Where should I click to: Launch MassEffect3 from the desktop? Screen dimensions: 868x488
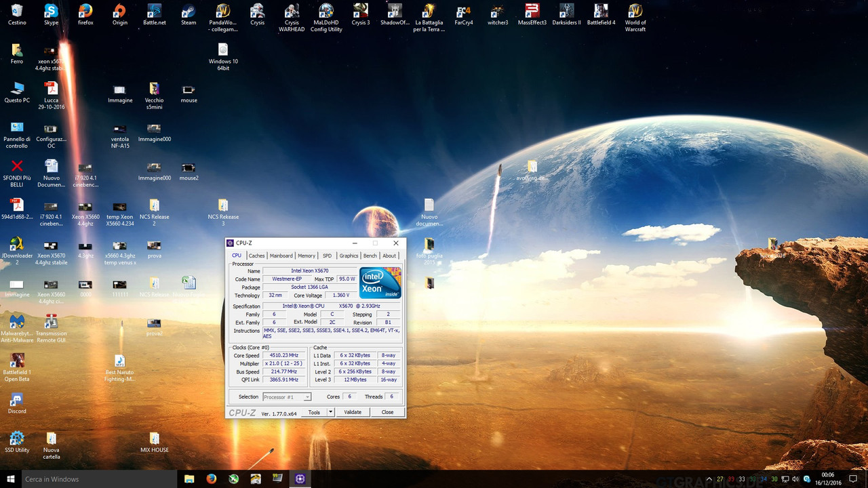(532, 14)
